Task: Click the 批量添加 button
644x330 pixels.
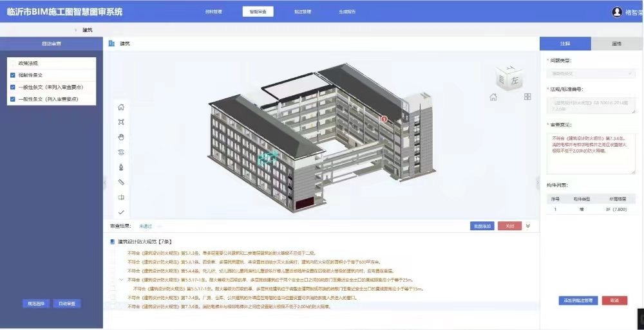Action: pos(482,226)
